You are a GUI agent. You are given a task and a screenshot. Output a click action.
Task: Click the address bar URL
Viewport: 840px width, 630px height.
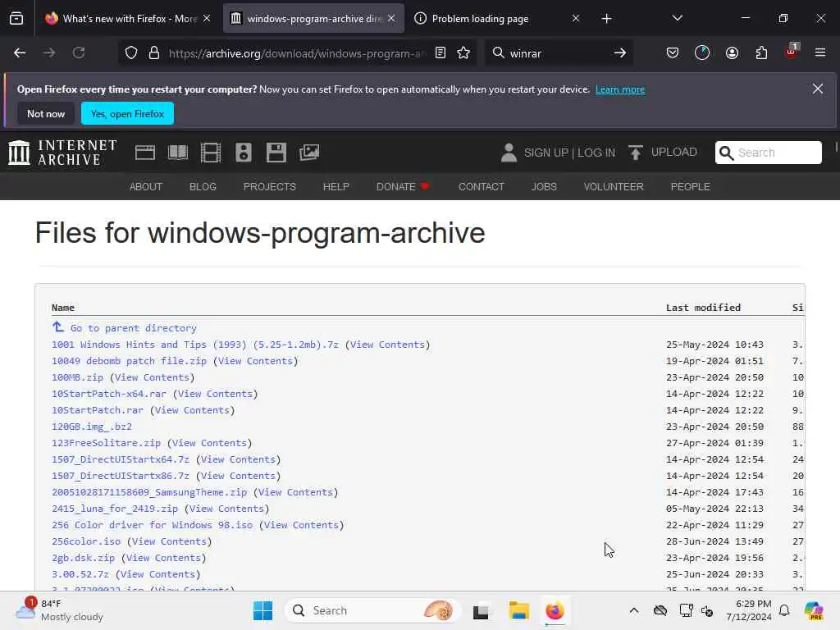coord(297,53)
